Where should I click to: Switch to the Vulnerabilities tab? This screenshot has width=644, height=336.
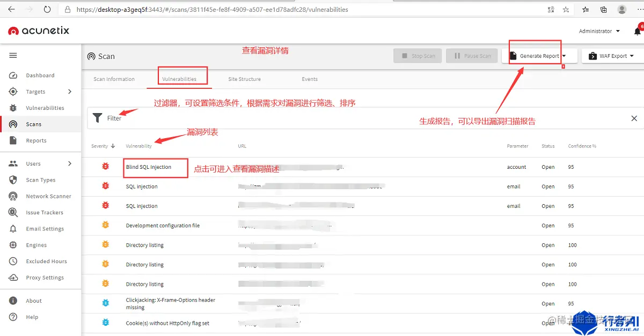coord(179,79)
